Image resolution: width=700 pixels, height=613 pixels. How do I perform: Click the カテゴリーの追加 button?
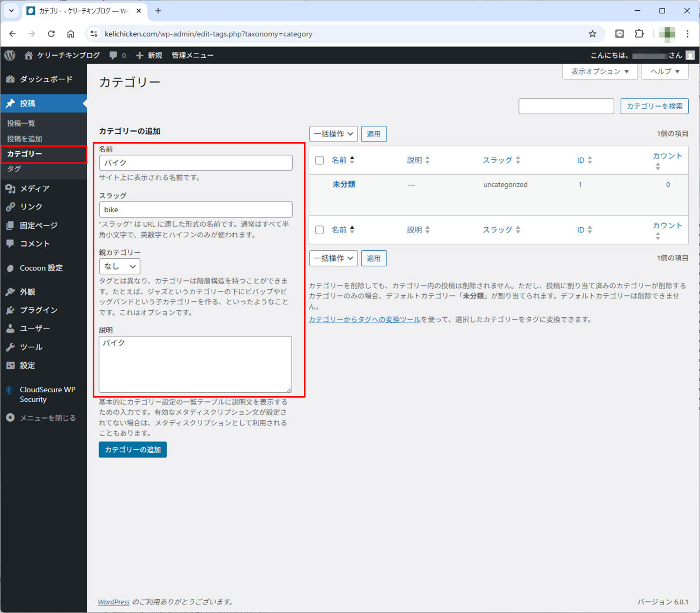(132, 450)
